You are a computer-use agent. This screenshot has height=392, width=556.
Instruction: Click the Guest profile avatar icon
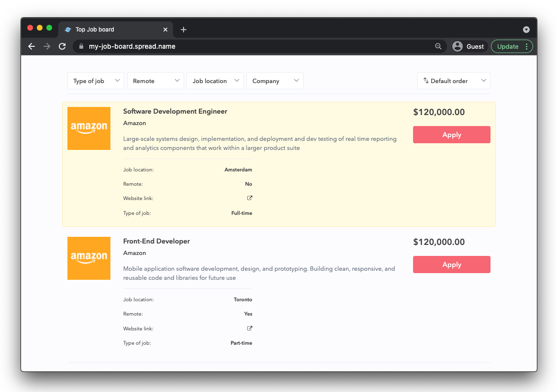click(x=458, y=46)
